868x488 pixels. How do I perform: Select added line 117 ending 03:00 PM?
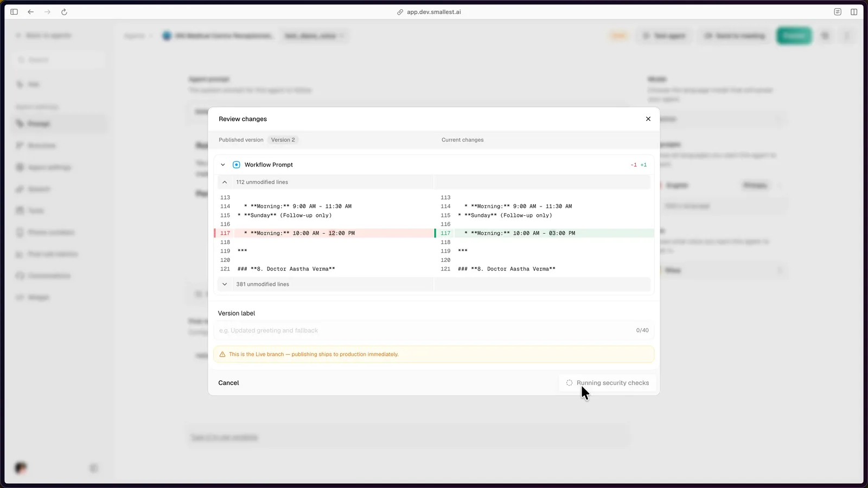click(x=544, y=233)
